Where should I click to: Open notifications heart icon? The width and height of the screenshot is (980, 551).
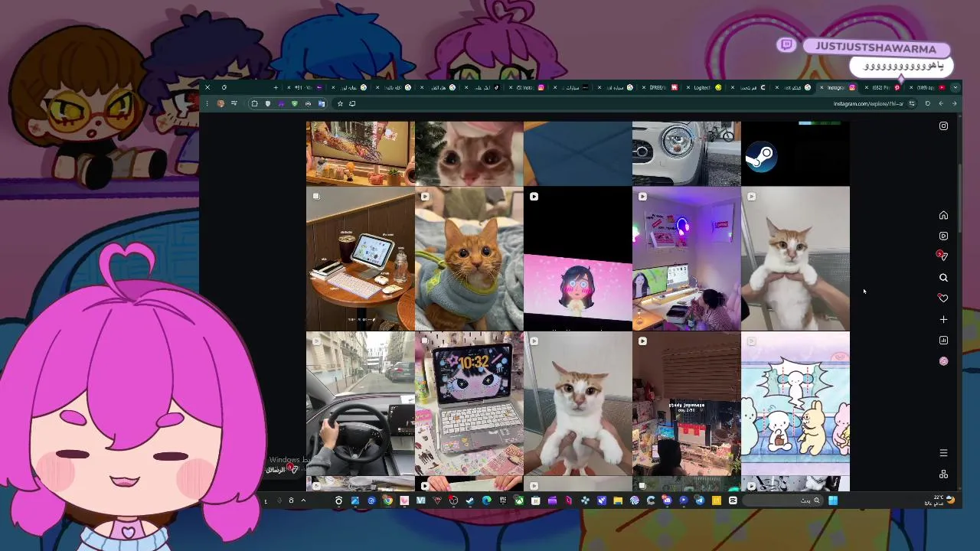[x=943, y=298]
